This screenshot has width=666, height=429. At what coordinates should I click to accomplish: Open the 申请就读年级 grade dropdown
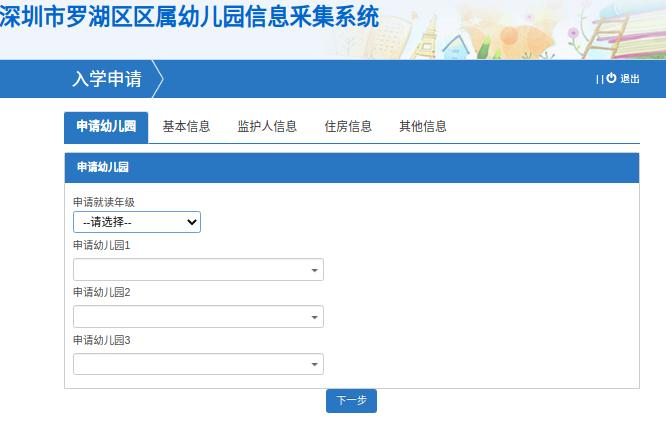tap(137, 222)
